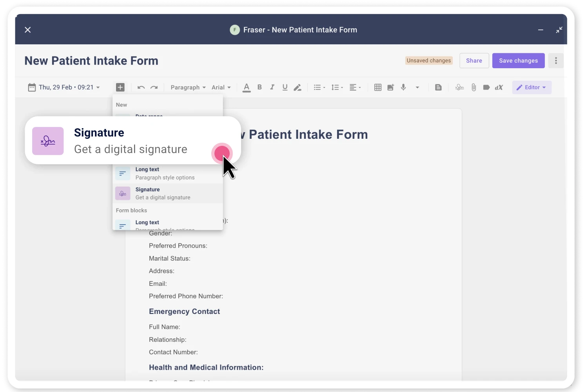Open the text color picker
Screen dimensions: 588x392
point(247,87)
